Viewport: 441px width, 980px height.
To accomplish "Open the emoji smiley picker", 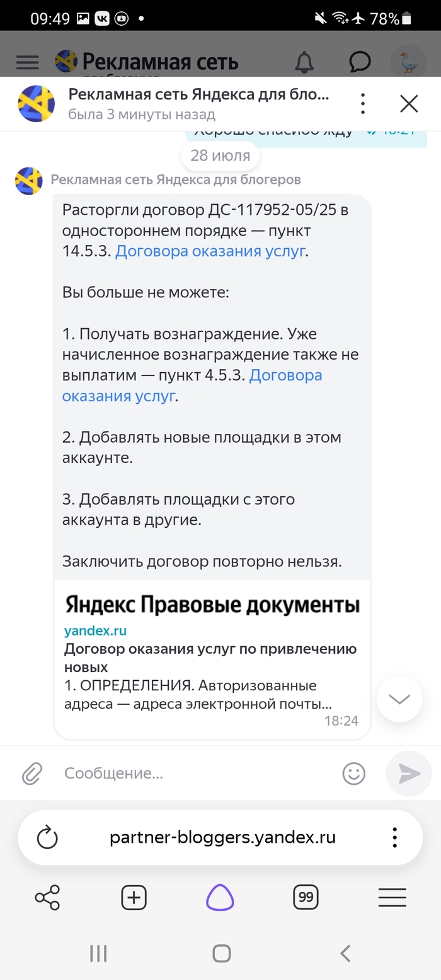I will [x=354, y=773].
